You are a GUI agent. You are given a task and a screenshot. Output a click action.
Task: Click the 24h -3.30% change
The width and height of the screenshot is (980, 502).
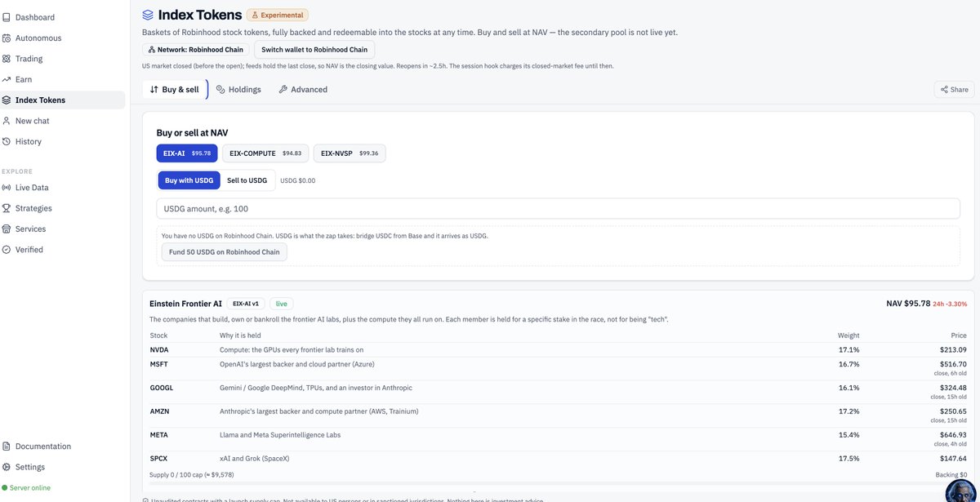(951, 304)
